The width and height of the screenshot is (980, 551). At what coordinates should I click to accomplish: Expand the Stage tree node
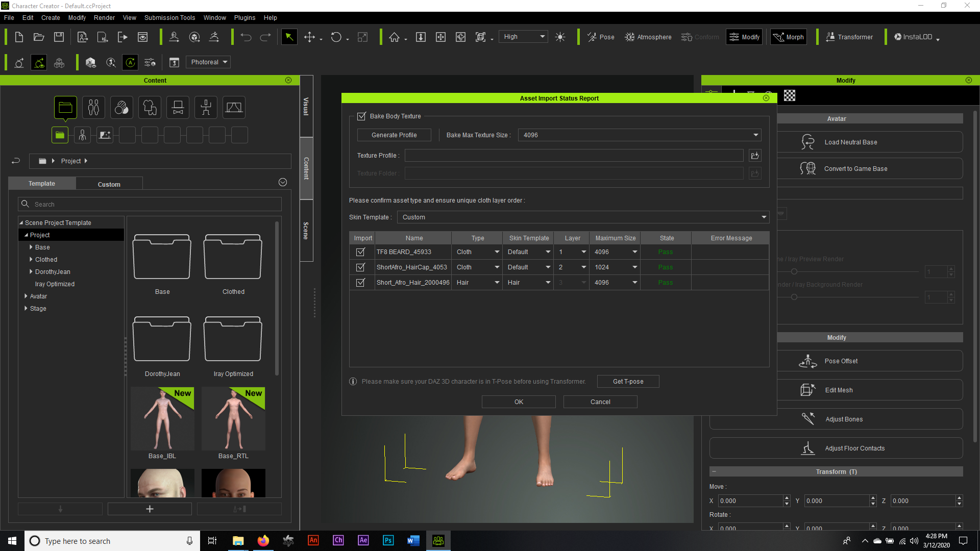point(26,308)
